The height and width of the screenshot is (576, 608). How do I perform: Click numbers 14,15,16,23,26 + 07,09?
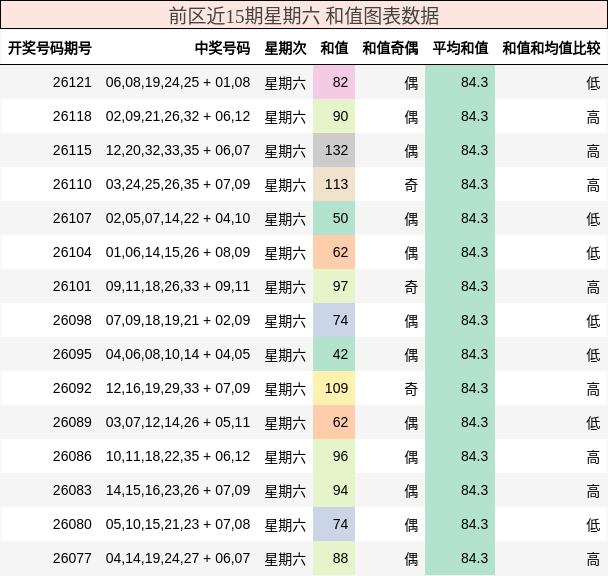tap(178, 490)
